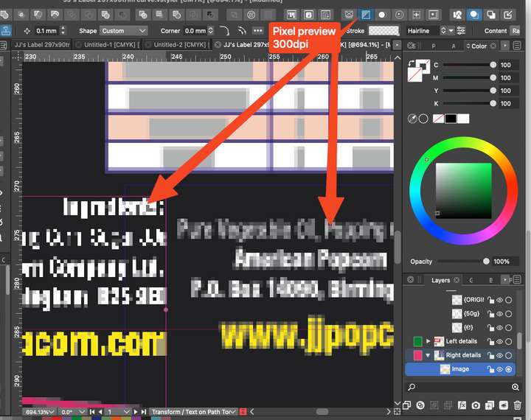Go to the first page arrow

92,412
